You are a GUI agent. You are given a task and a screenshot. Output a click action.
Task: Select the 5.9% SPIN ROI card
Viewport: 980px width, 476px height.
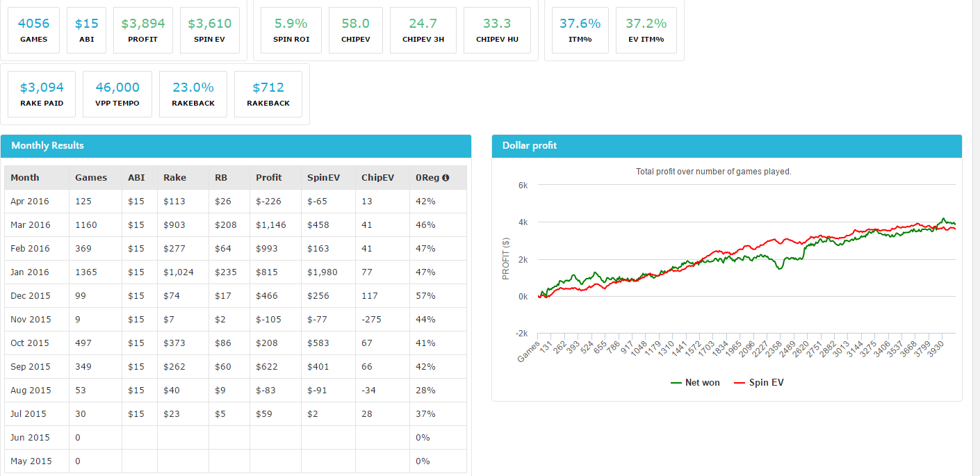point(291,30)
